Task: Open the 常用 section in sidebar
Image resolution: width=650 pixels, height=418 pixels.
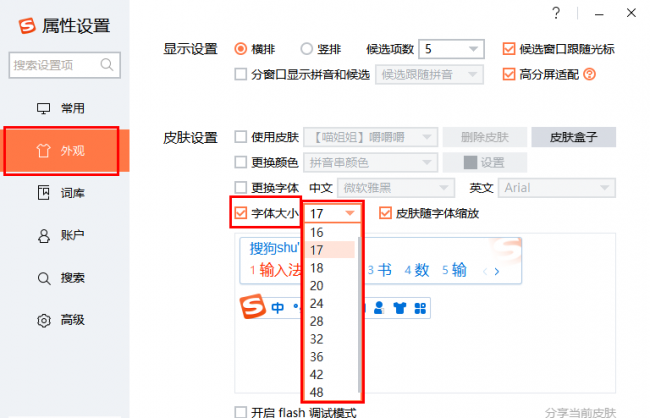Action: click(65, 108)
